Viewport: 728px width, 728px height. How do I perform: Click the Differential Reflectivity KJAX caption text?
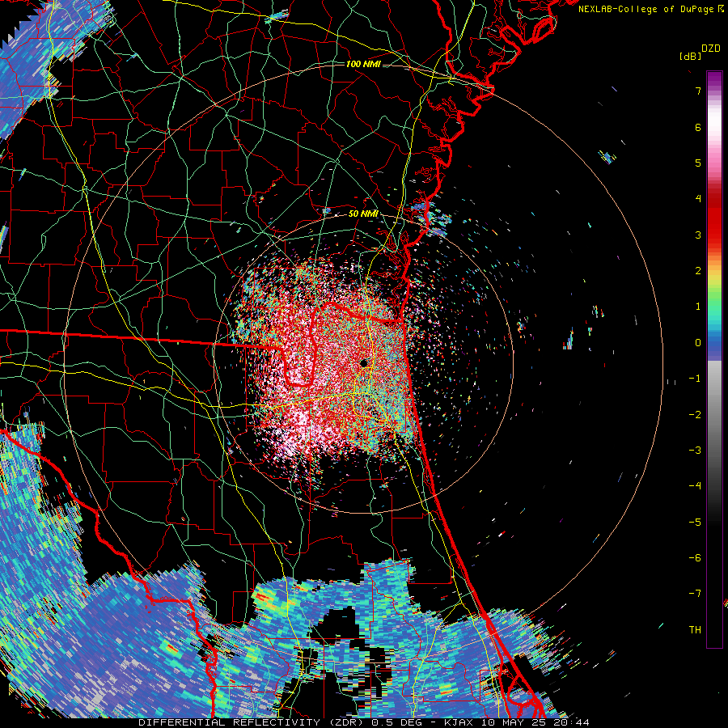coord(364,722)
